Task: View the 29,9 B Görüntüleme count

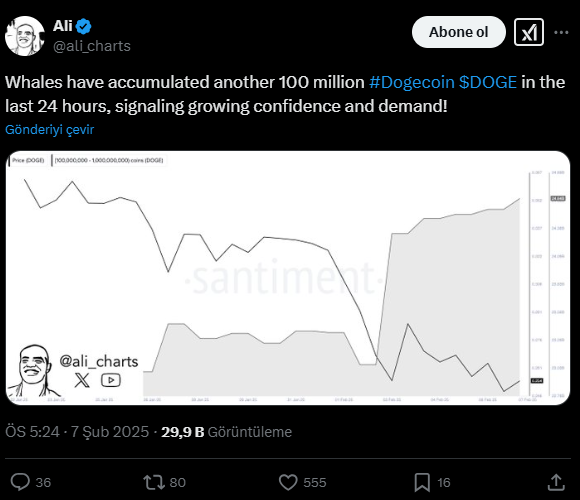Action: (x=226, y=432)
